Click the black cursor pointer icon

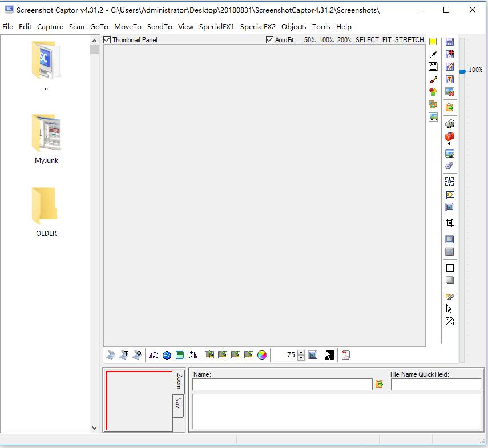(x=329, y=355)
